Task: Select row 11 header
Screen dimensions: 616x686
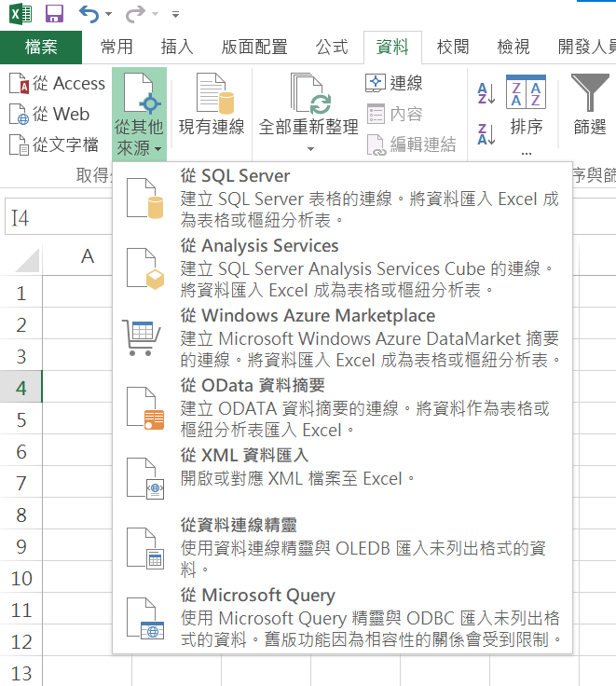Action: (x=21, y=610)
